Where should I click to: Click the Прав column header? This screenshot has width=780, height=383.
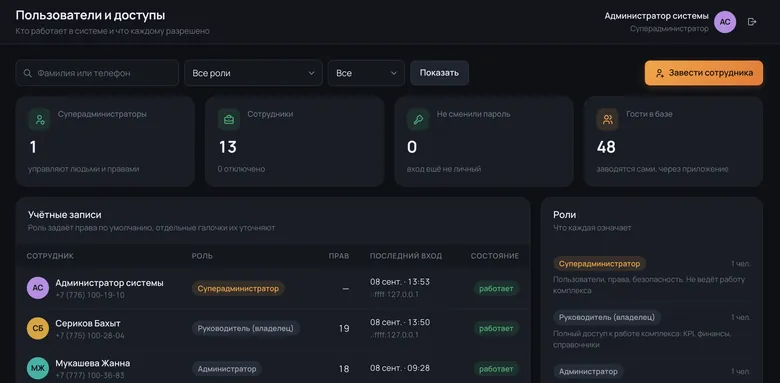click(339, 256)
